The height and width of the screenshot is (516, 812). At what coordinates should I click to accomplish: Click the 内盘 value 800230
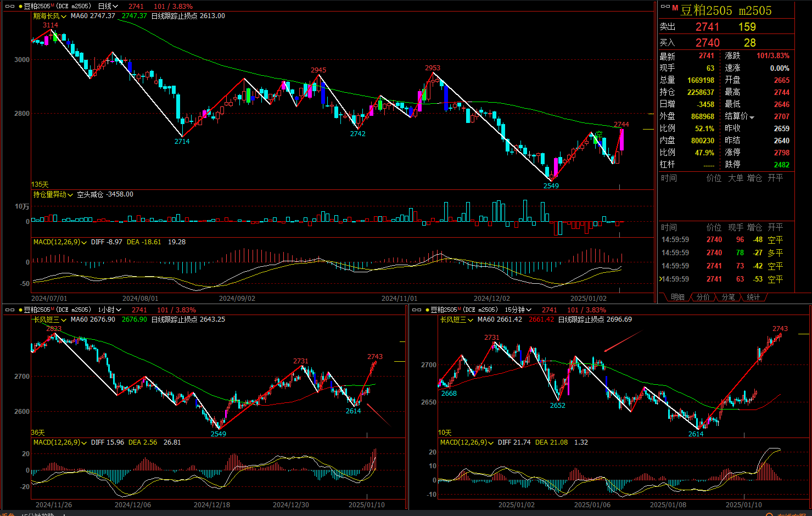pos(703,141)
